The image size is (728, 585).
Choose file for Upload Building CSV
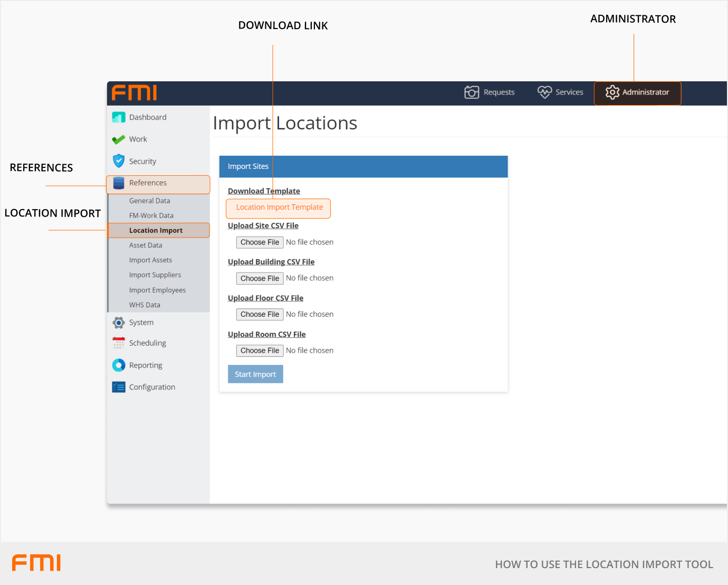point(260,278)
